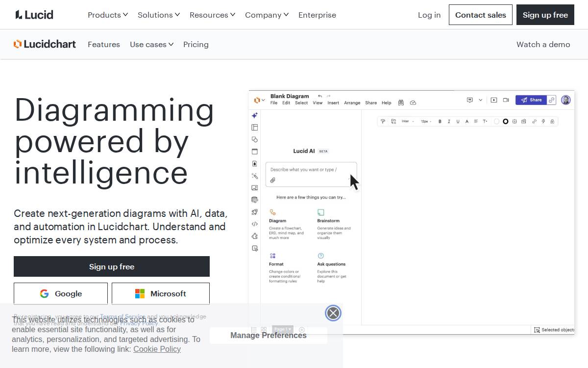Screen dimensions: 588x368
Task: Click the cloud saved status icon
Action: [413, 103]
